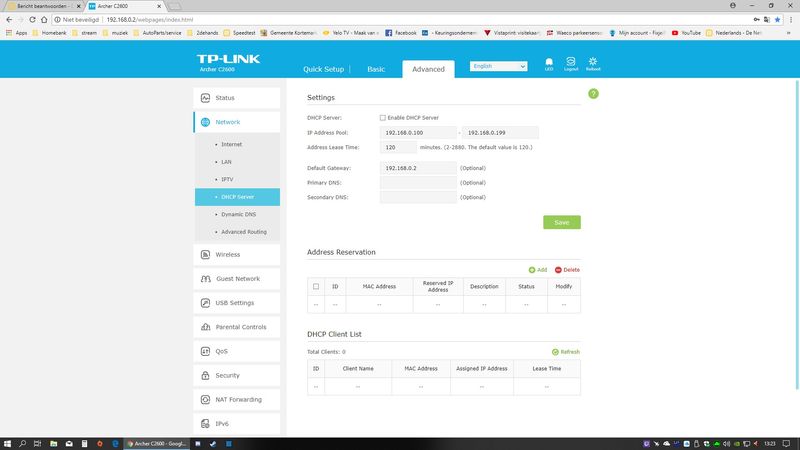
Task: Click the Status icon in the sidebar
Action: point(206,98)
